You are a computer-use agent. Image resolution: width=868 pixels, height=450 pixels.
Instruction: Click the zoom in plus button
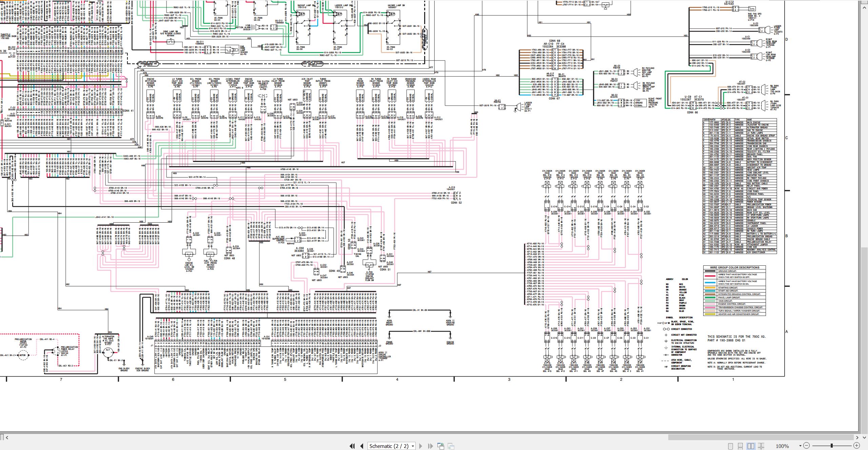(856, 446)
